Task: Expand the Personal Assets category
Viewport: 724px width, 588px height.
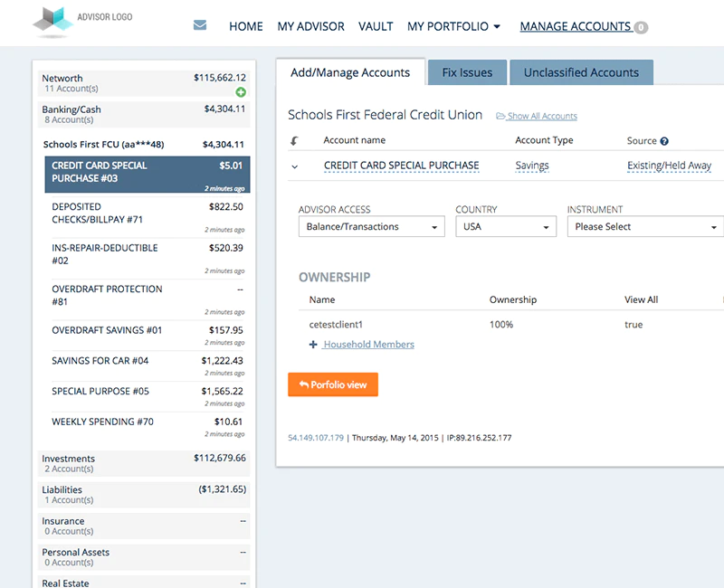Action: coord(144,557)
